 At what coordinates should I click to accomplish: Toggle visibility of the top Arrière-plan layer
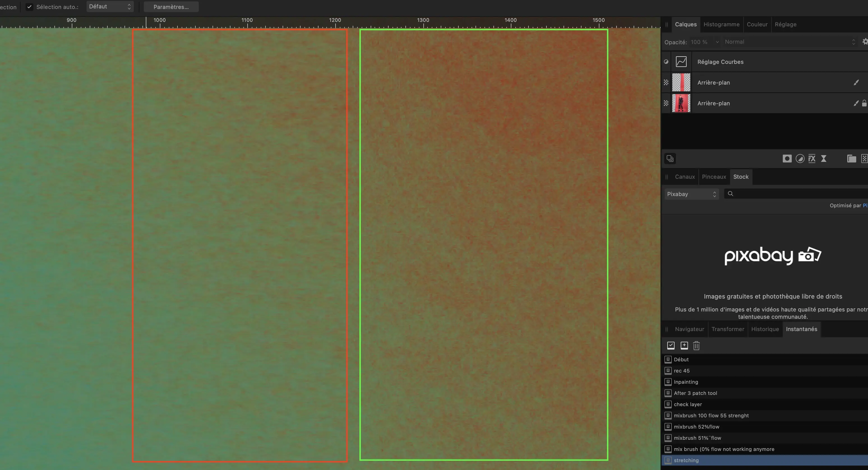666,82
